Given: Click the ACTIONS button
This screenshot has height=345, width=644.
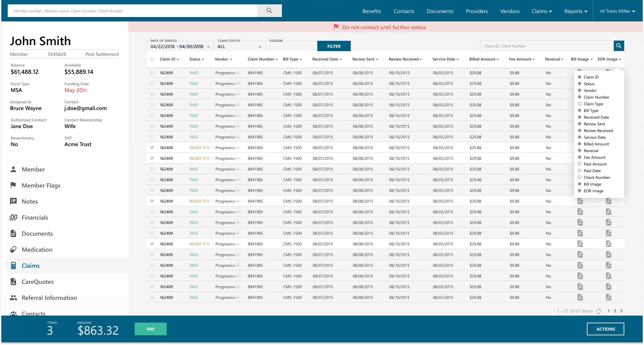Looking at the screenshot, I should 605,329.
